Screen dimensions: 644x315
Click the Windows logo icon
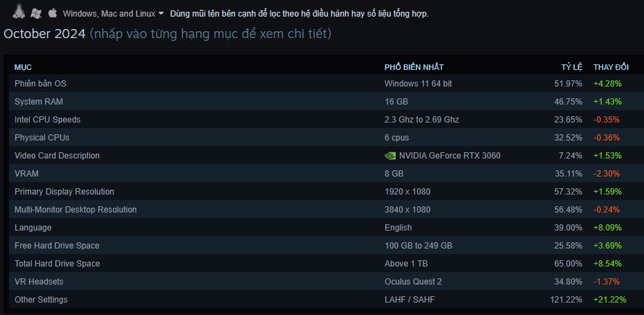36,13
